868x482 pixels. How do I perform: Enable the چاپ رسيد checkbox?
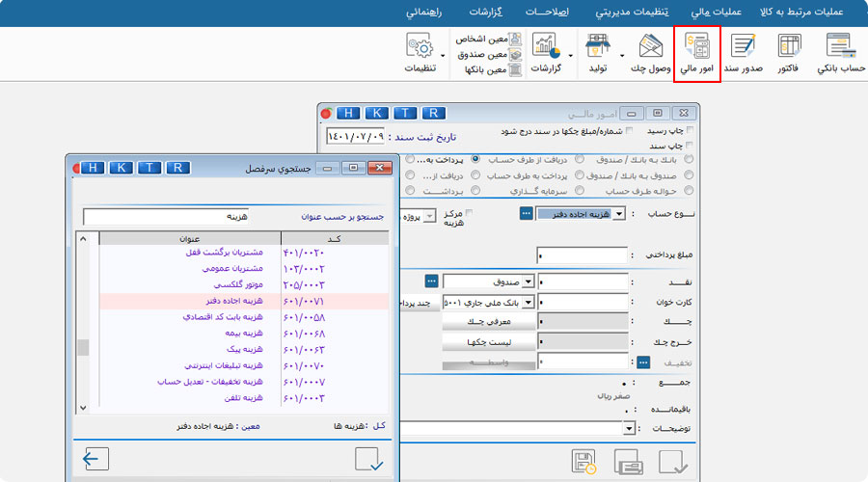690,130
